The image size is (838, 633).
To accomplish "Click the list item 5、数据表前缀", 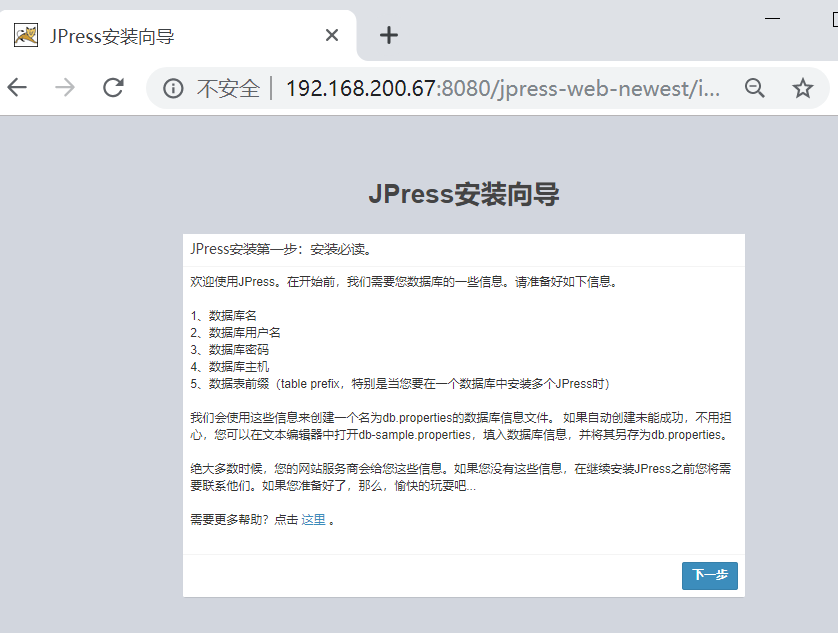I will 400,384.
